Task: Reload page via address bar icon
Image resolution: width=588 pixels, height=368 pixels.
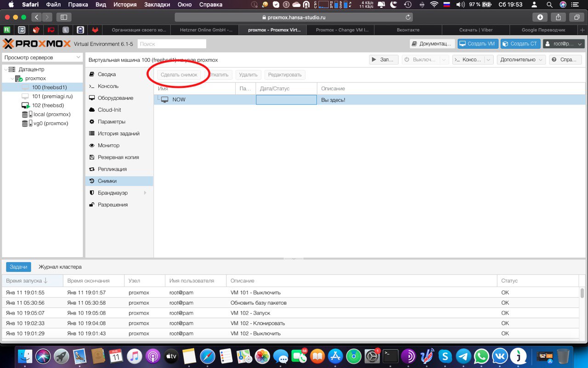Action: [408, 17]
